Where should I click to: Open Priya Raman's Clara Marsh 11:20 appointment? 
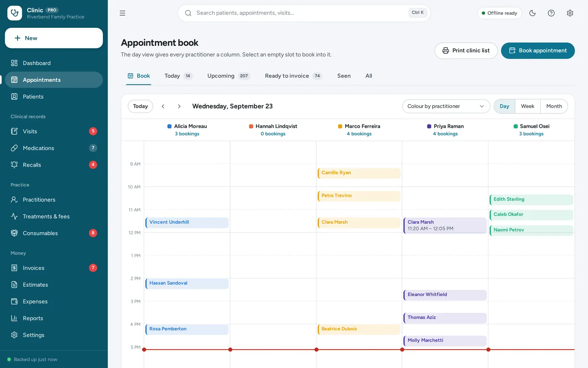click(445, 225)
